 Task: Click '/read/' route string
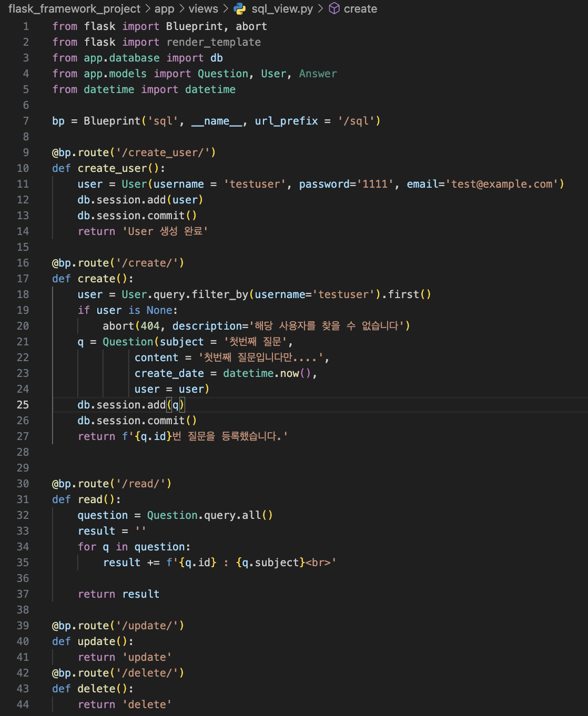coord(144,484)
